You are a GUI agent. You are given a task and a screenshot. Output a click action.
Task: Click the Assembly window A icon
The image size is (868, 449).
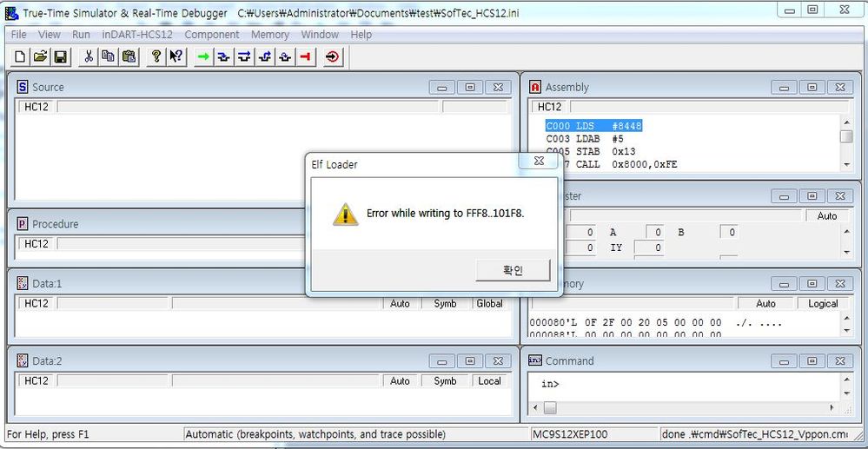pos(535,87)
